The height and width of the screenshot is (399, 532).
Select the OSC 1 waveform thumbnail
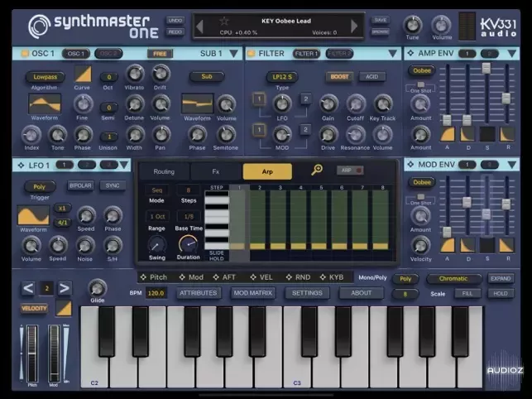click(x=45, y=103)
